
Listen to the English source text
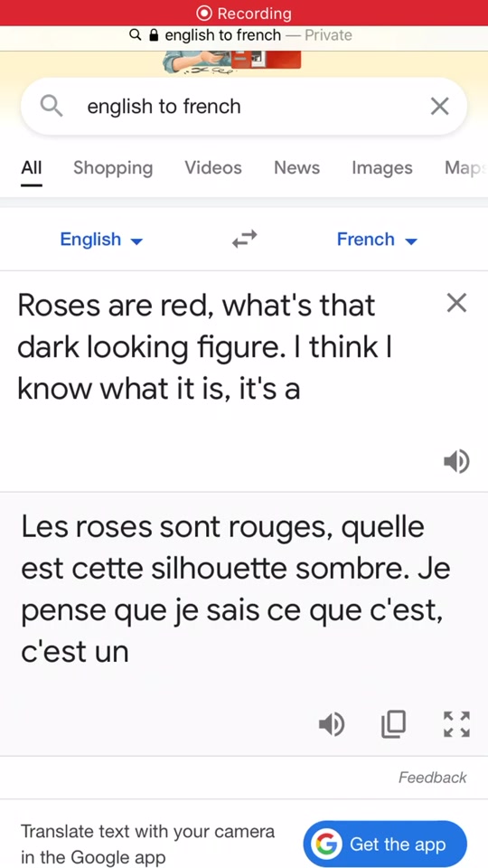[456, 461]
